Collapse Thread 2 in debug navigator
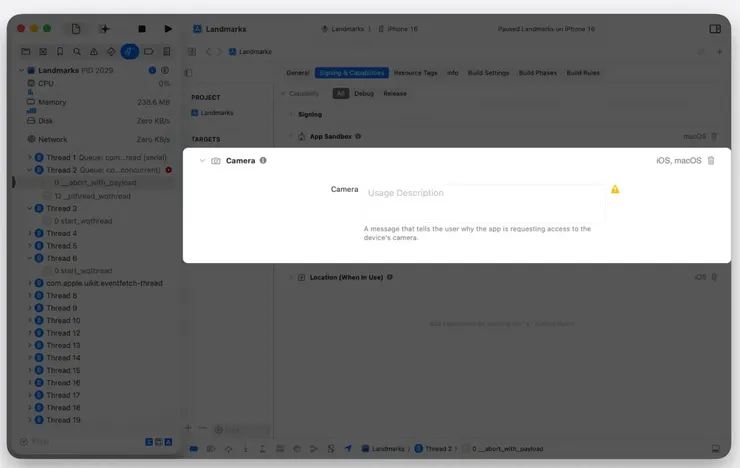 tap(30, 170)
